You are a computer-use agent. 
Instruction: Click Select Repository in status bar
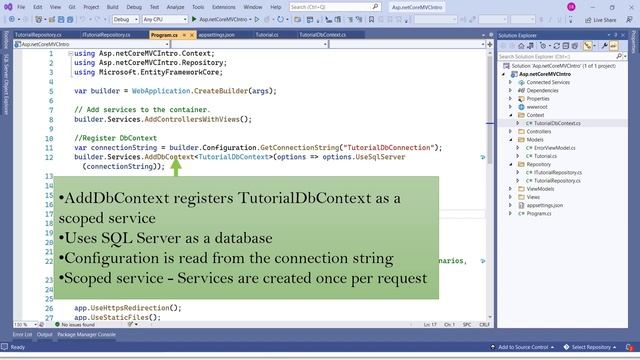[x=590, y=347]
